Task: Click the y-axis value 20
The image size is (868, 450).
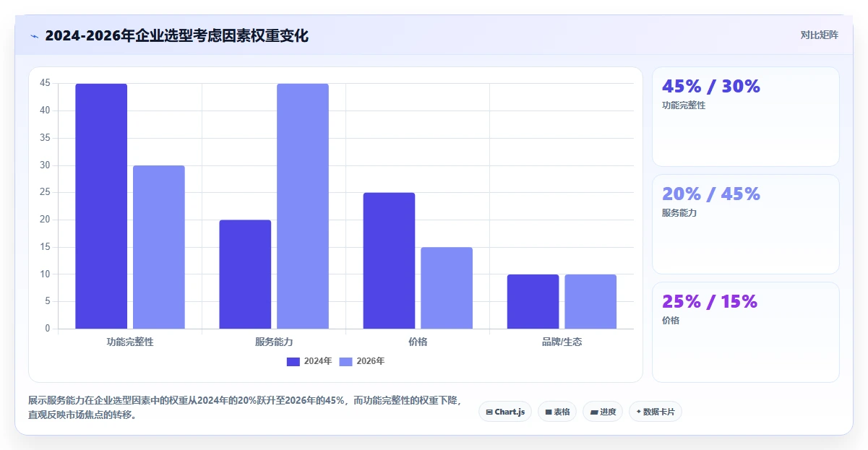Action: 45,220
